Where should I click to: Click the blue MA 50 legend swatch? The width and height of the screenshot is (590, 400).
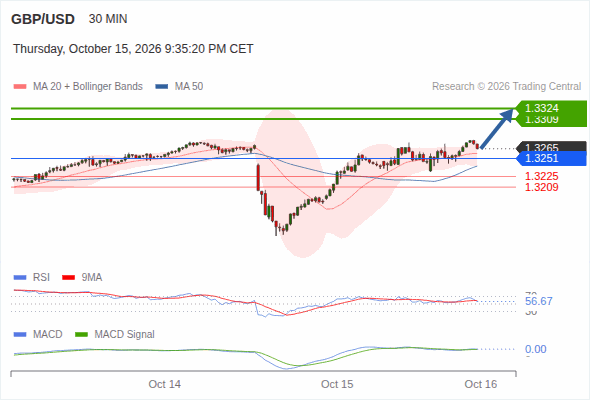[162, 87]
